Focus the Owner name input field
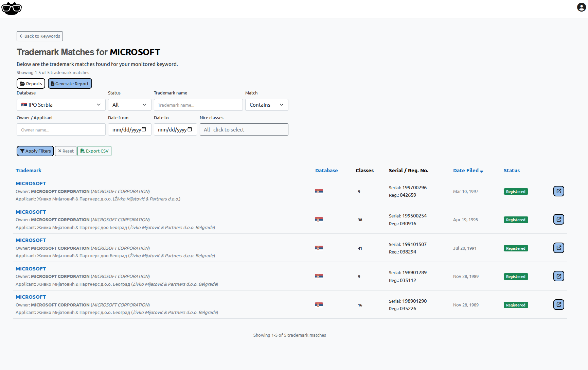This screenshot has width=588, height=370. tap(61, 129)
